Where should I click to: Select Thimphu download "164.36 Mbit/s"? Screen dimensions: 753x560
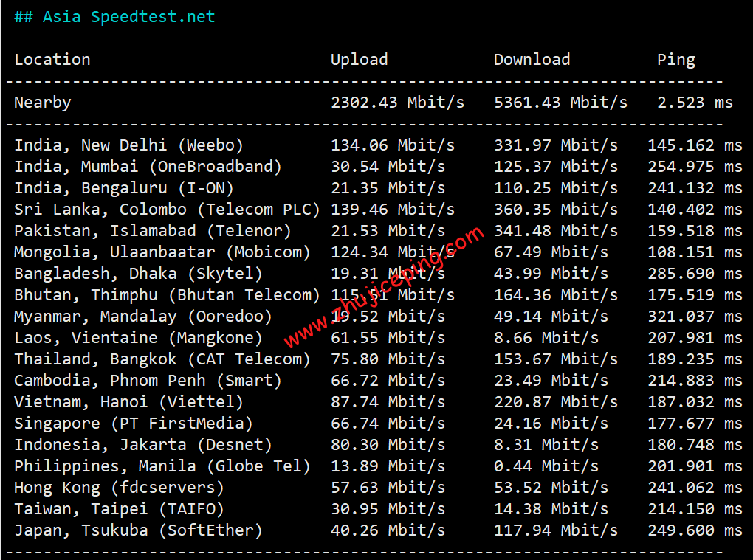pos(556,294)
